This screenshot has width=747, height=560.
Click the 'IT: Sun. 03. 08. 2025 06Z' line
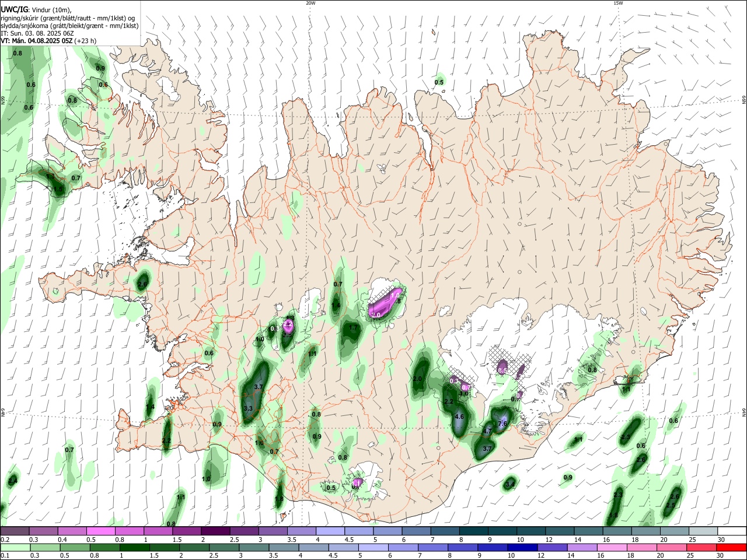click(37, 33)
